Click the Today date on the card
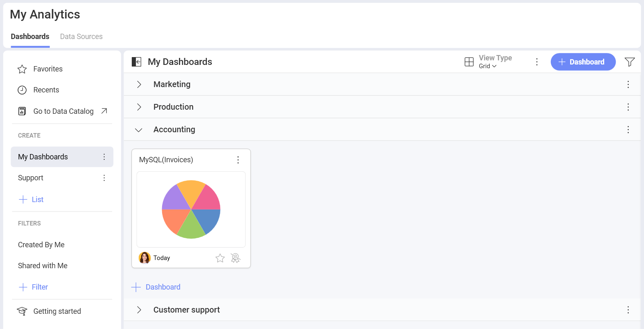 point(162,258)
